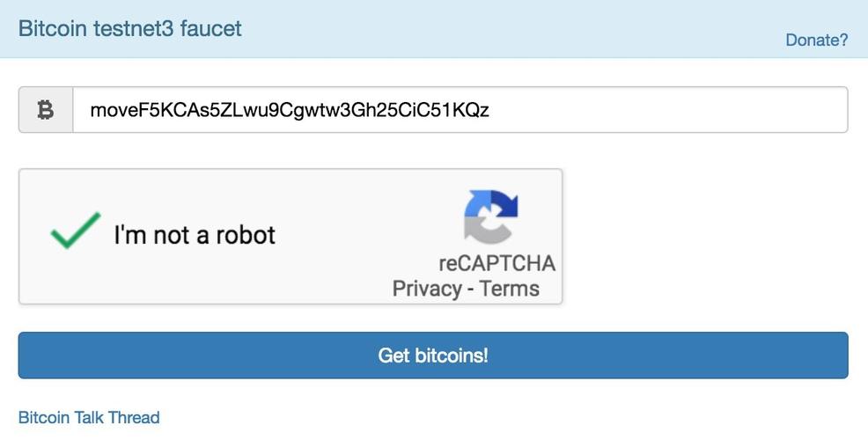Click the dash between Privacy and Terms
Viewport: 868px width, 440px height.
point(471,289)
